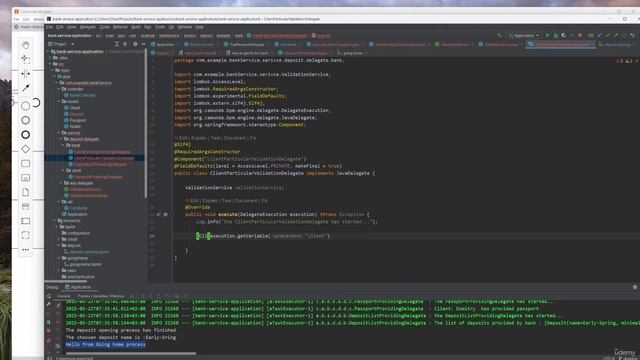The width and height of the screenshot is (640, 360).
Task: Open the File menu
Action: 49,27
